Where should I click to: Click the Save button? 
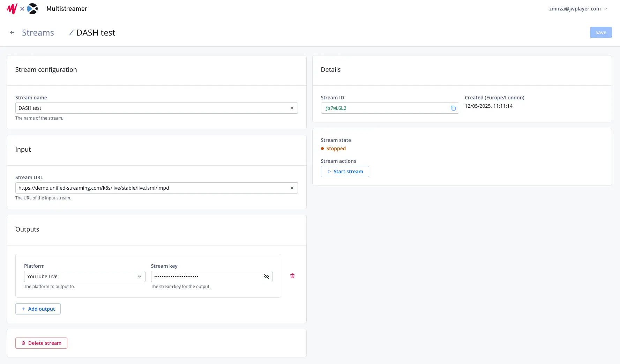(600, 32)
